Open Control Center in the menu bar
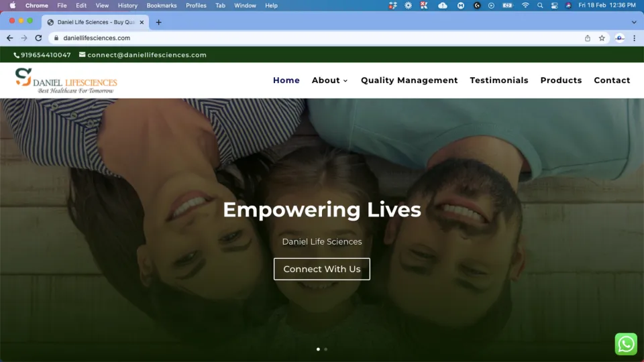This screenshot has height=362, width=644. point(554,5)
